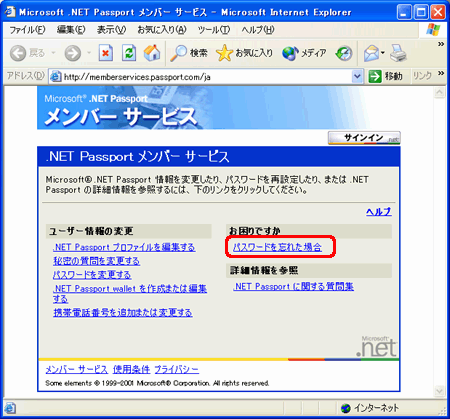The width and height of the screenshot is (450, 419).
Task: Open the Search (検索) toolbar button
Action: click(x=189, y=53)
